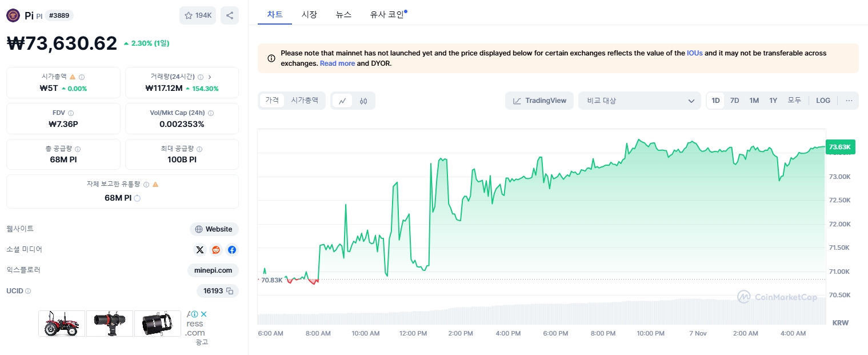Screen dimensions: 868x355
Task: Click the copy icon beside UCID 16193
Action: click(x=229, y=291)
